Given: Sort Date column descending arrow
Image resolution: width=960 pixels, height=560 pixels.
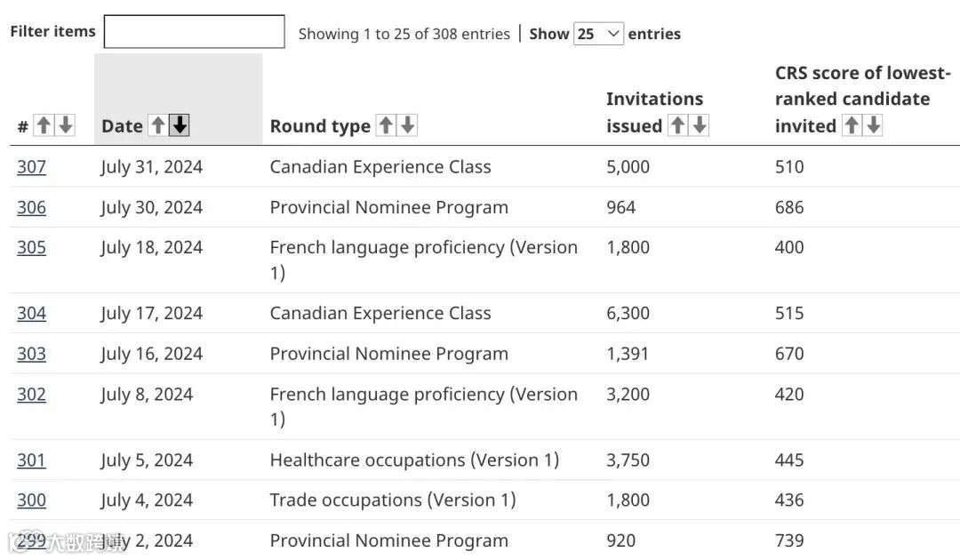Looking at the screenshot, I should [180, 125].
